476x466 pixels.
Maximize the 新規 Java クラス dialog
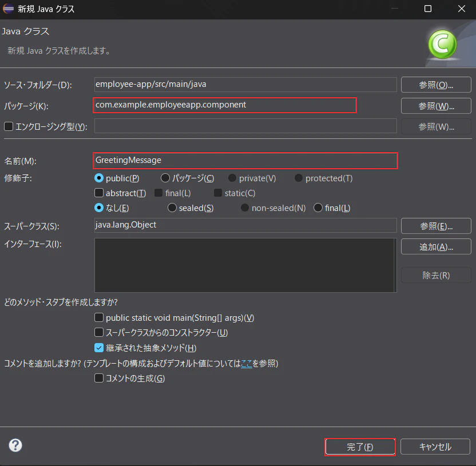coord(428,9)
